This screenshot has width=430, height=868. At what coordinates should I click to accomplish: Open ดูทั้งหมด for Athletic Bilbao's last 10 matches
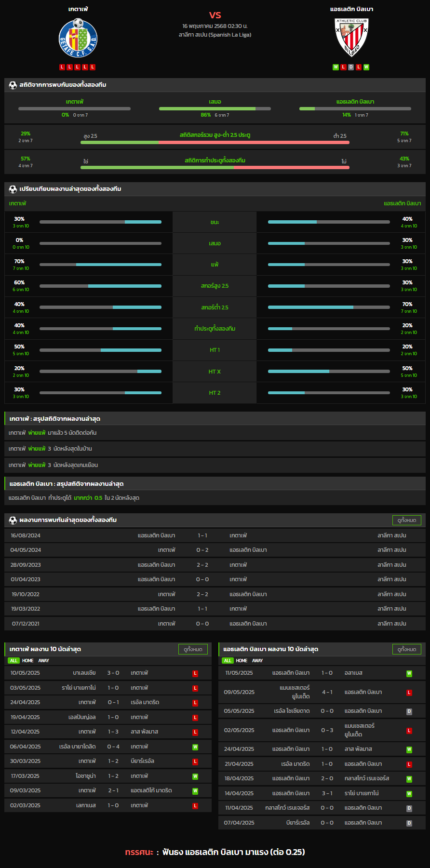click(407, 649)
